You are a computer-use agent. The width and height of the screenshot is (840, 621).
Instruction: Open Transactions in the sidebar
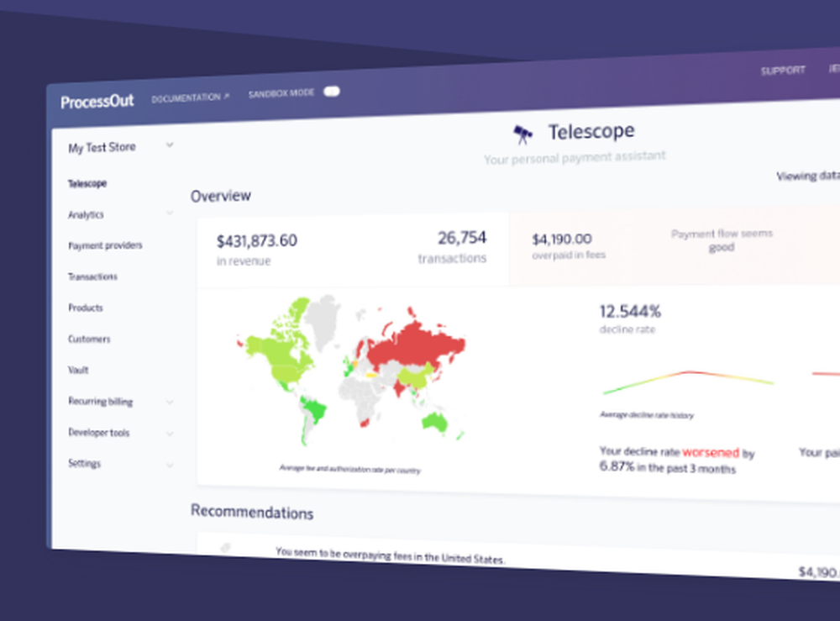pos(92,276)
